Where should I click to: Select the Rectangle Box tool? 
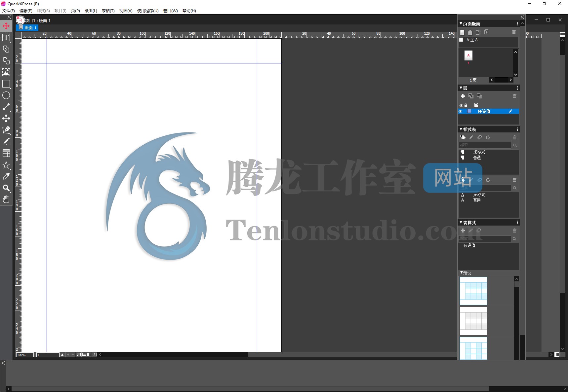(6, 84)
